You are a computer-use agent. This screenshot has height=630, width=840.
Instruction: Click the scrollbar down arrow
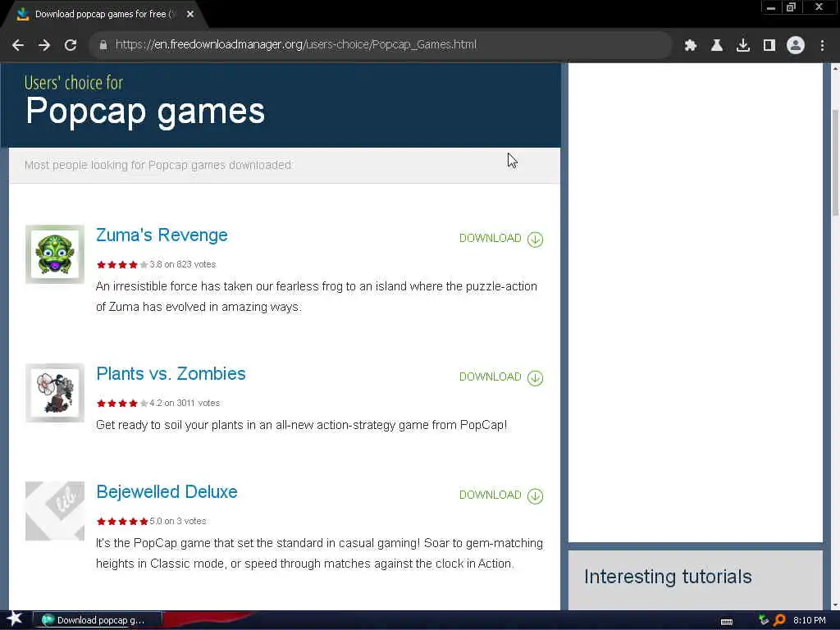point(835,605)
